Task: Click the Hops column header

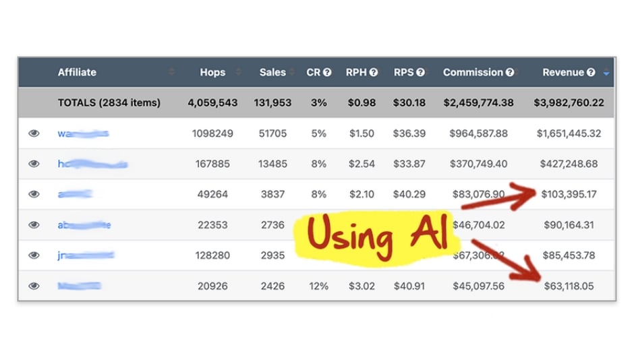Action: tap(212, 72)
